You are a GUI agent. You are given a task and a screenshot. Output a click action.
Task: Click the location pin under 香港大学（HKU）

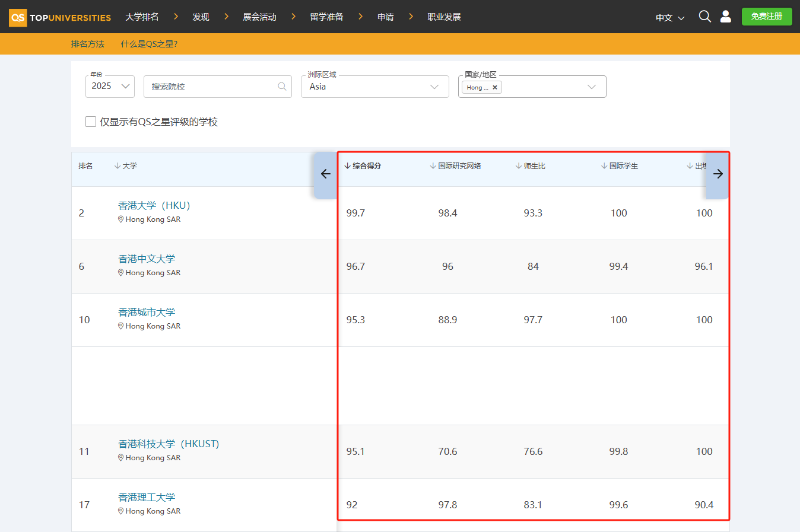121,219
